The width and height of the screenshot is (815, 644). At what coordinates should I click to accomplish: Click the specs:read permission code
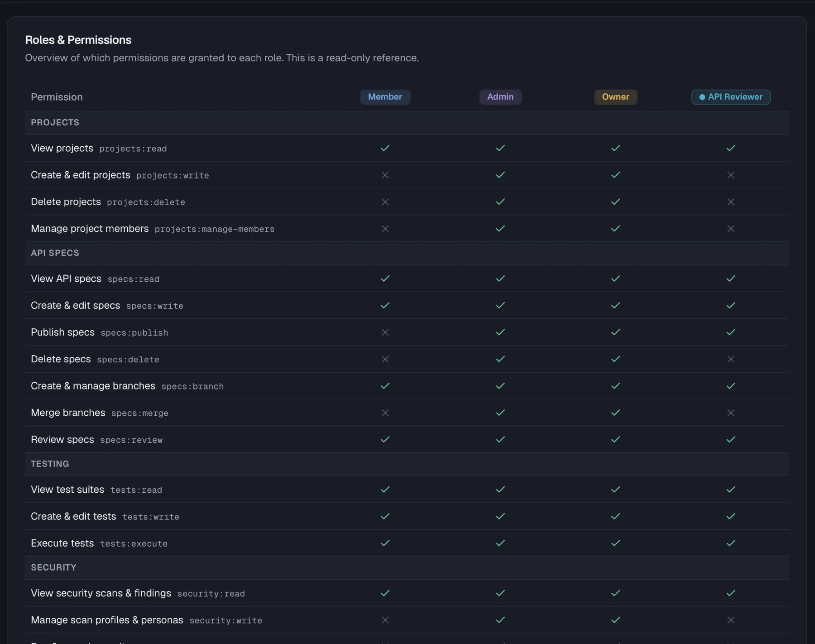coord(134,279)
